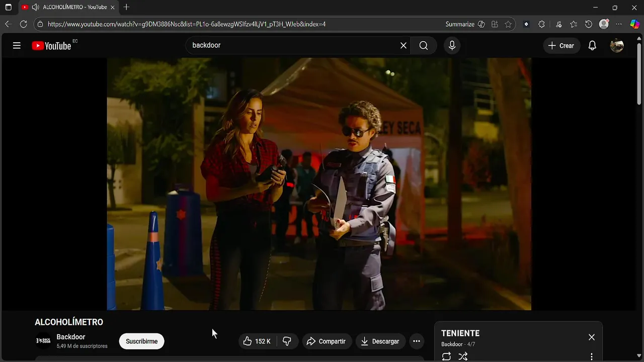Open the apps/split icon in address bar

pyautogui.click(x=495, y=24)
